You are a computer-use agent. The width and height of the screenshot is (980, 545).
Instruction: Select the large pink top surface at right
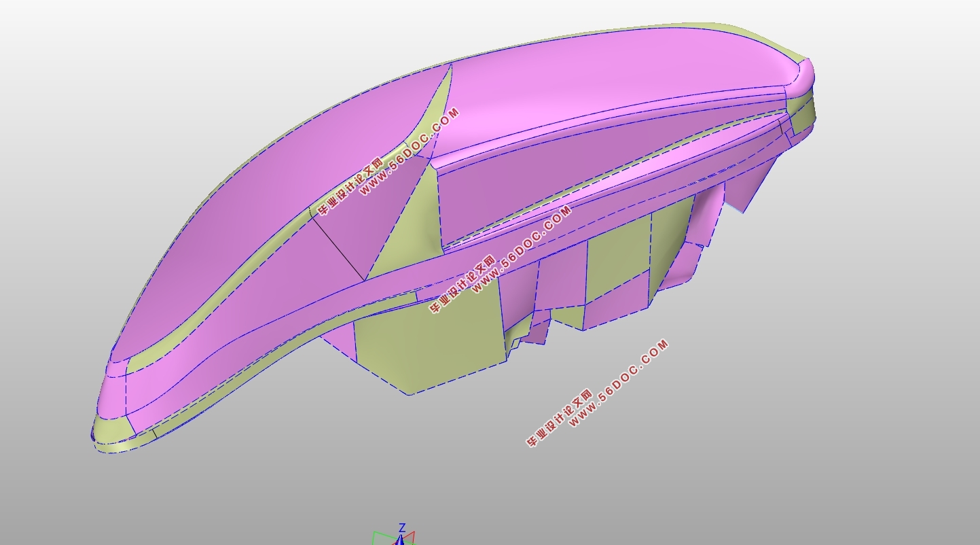coord(611,75)
